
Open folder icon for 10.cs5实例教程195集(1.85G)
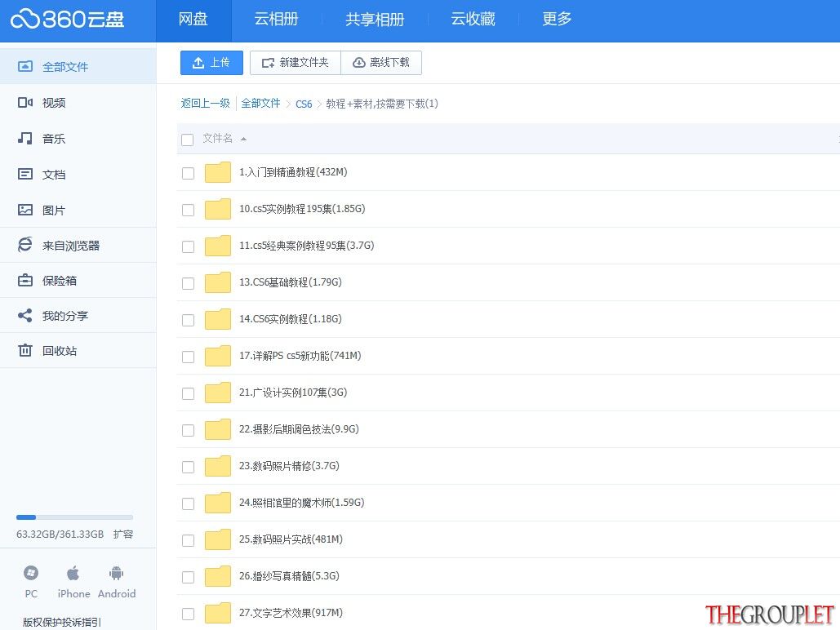click(x=218, y=209)
